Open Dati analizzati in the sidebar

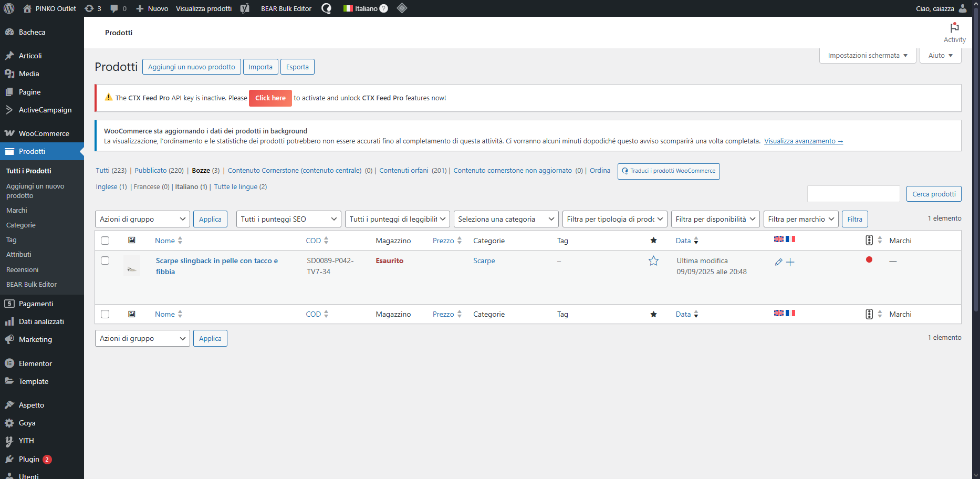(41, 321)
